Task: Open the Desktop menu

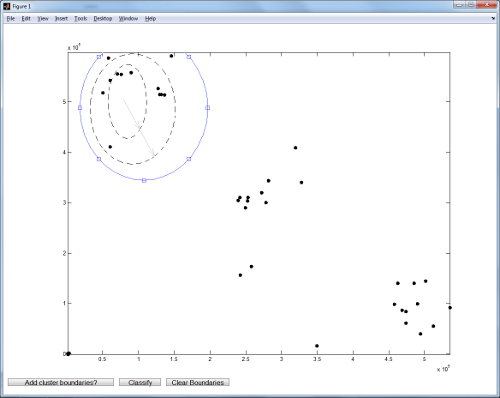Action: [103, 19]
